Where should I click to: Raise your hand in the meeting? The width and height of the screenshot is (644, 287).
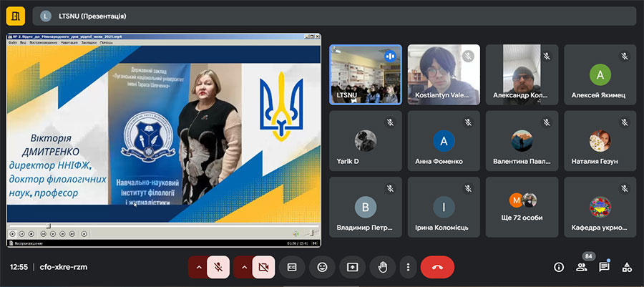[383, 267]
